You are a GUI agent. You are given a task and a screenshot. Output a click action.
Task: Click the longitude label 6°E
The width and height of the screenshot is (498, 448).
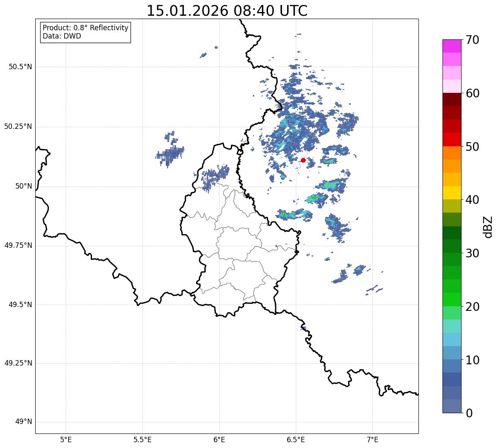(x=219, y=440)
